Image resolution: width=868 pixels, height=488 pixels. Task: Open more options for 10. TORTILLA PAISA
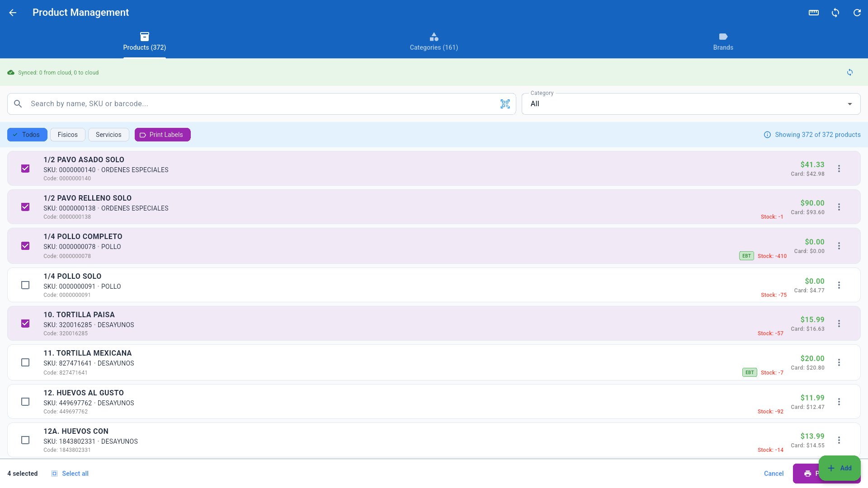(839, 324)
